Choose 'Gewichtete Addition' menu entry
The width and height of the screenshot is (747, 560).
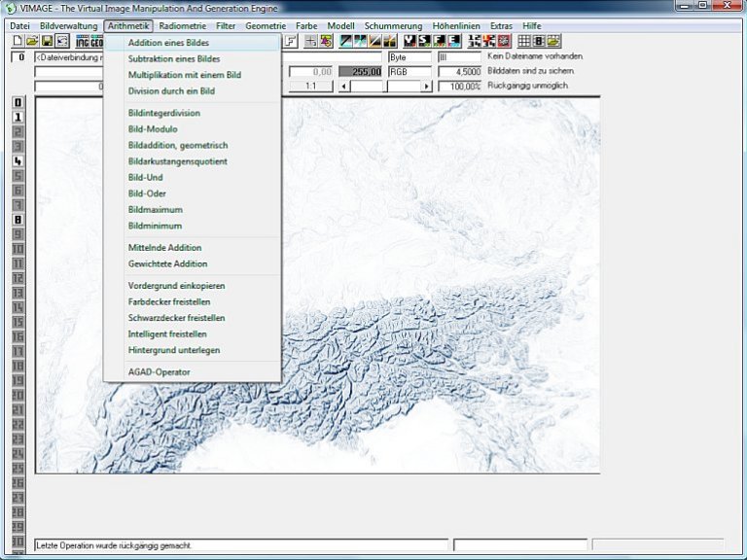pyautogui.click(x=167, y=263)
